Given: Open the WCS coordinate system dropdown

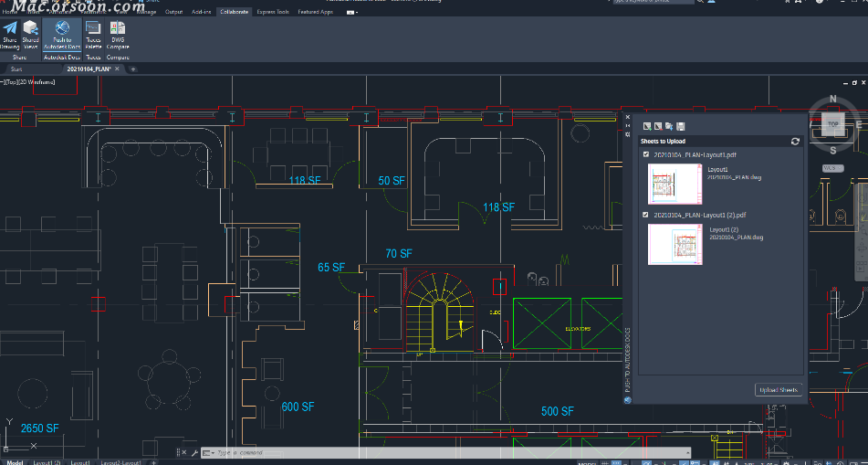Looking at the screenshot, I should click(x=832, y=168).
